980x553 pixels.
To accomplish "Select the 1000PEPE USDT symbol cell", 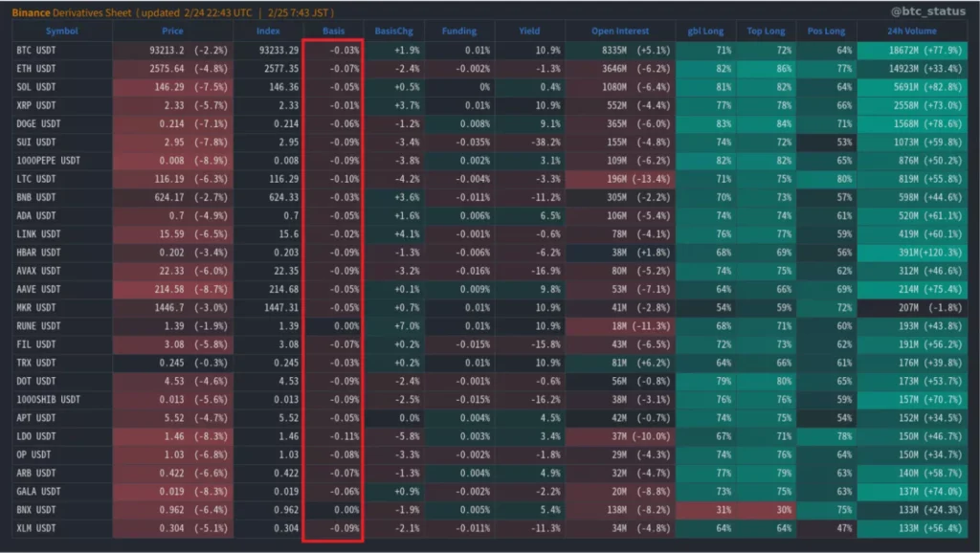I will [62, 161].
